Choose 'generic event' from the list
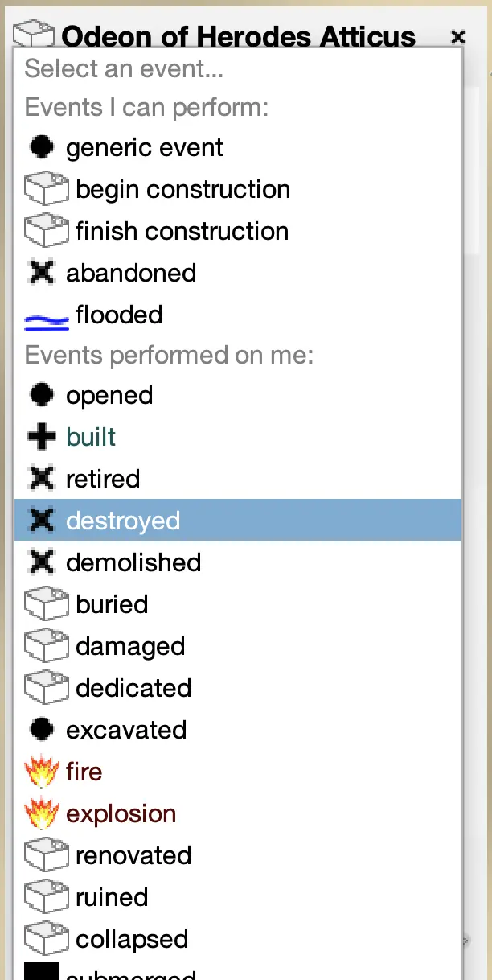 (x=145, y=148)
